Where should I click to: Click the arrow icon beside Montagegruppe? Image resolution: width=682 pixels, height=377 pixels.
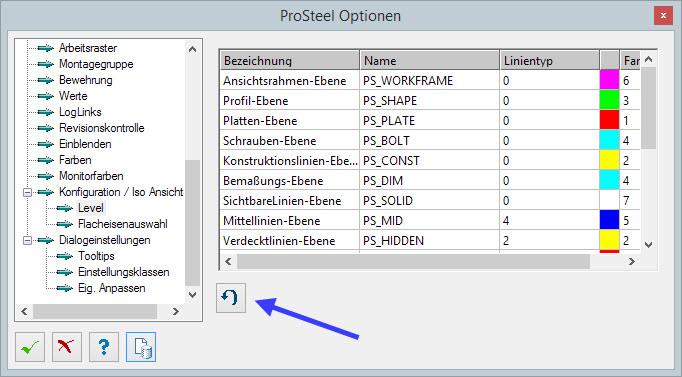tap(46, 64)
